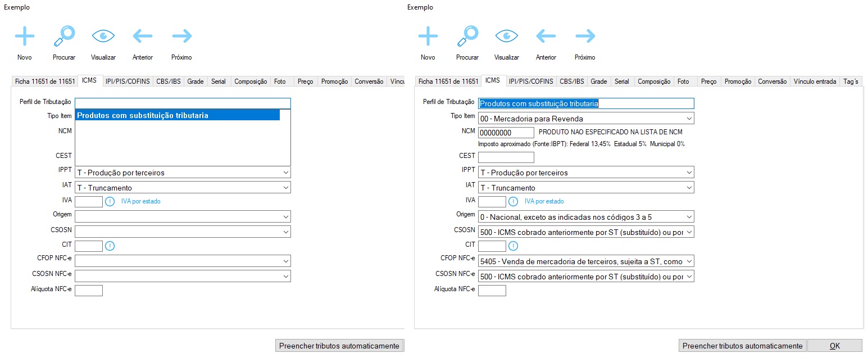Click the Visualizar eye icon in the left window
Screen dimensions: 868x362
103,37
